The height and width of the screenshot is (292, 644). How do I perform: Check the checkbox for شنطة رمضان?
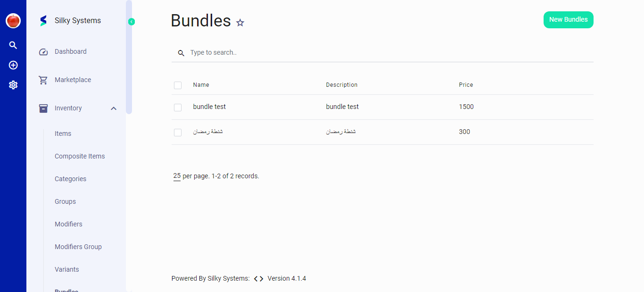tap(178, 132)
